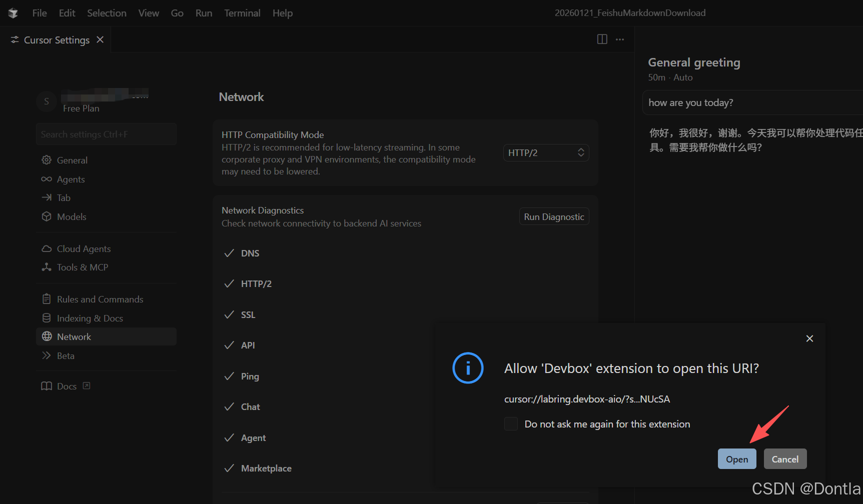Screen dimensions: 863x504
Task: Select the Cursor Settings tab
Action: (x=57, y=40)
